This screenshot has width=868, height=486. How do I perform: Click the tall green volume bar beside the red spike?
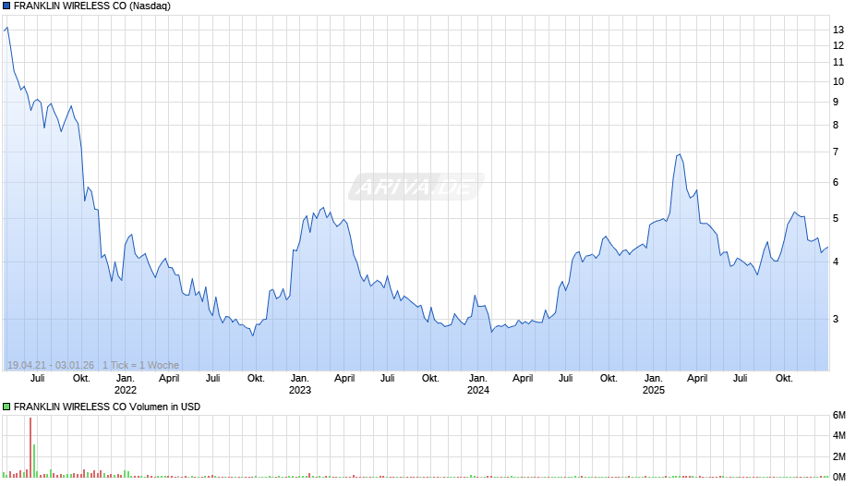click(x=34, y=460)
